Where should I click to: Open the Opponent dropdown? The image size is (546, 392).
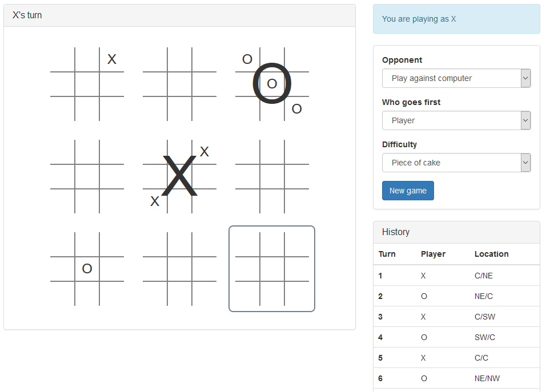pos(456,78)
